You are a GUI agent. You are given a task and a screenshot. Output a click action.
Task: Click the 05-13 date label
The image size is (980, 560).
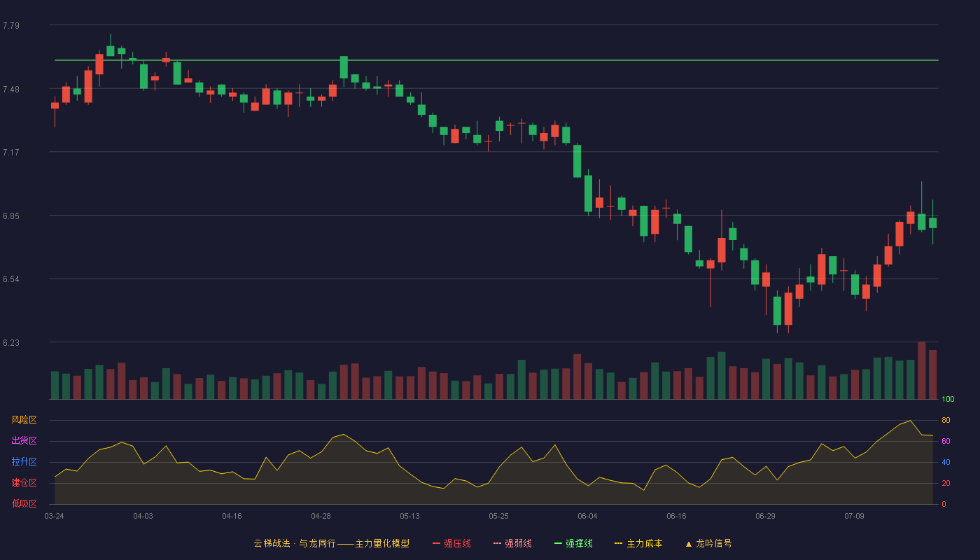(409, 516)
